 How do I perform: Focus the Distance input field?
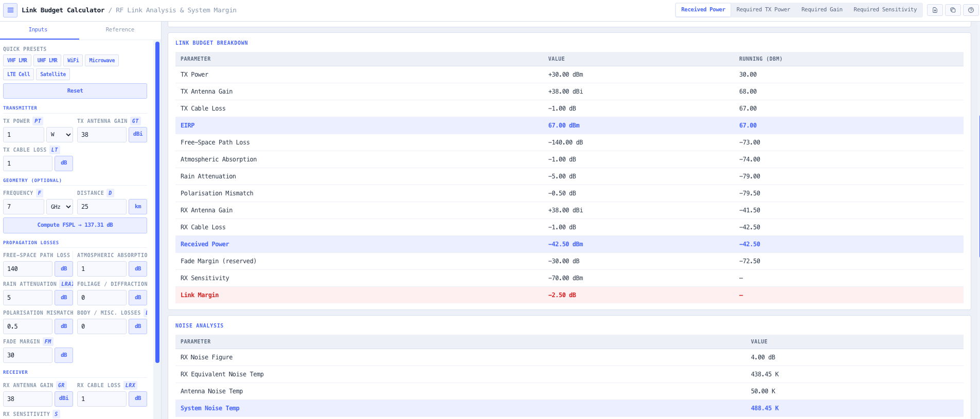(x=102, y=207)
